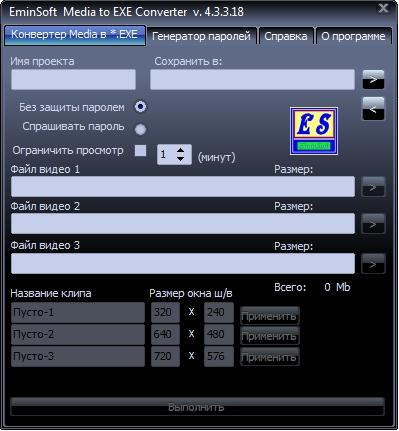
Task: Click the 320 width field
Action: (165, 313)
